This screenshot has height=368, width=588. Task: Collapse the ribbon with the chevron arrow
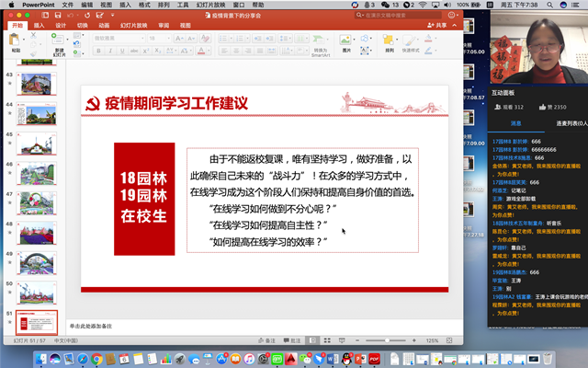pyautogui.click(x=456, y=26)
